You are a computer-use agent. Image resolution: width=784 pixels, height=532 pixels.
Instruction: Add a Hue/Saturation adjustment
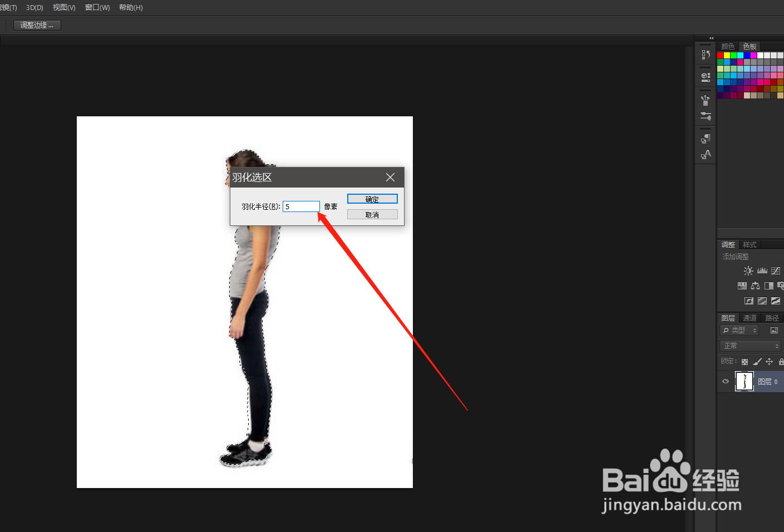(742, 285)
